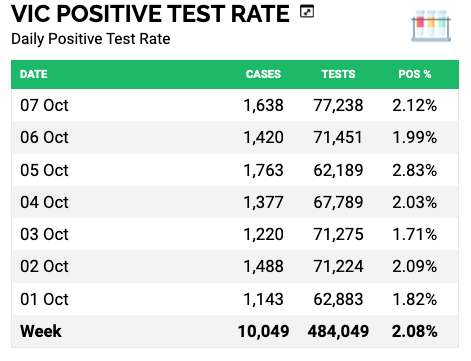
Task: Select the TESTS column header
Action: click(x=338, y=74)
